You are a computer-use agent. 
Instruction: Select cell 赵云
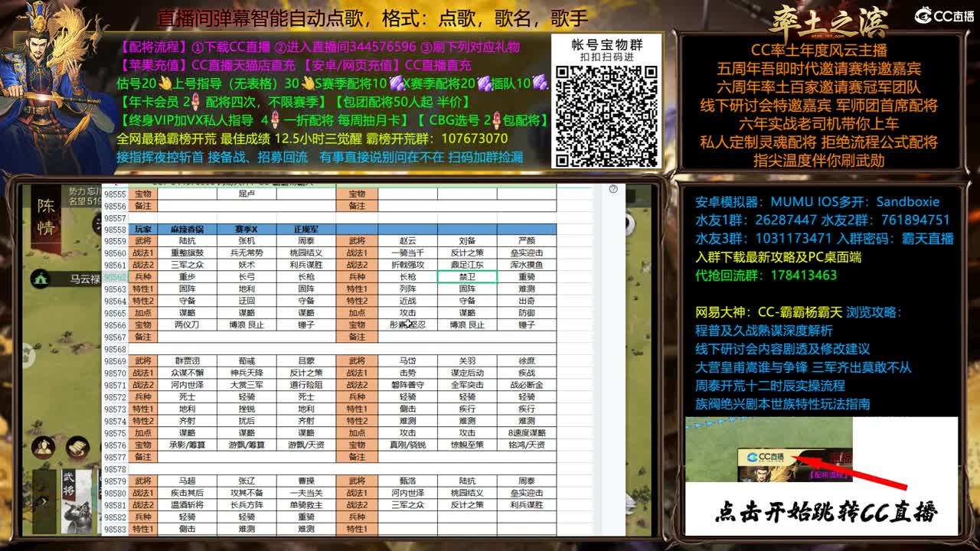point(407,241)
